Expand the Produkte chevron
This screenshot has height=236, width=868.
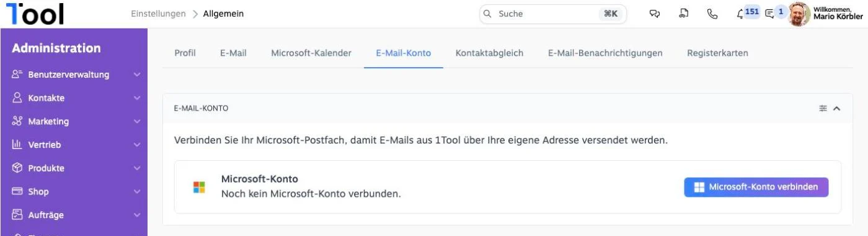tap(137, 168)
